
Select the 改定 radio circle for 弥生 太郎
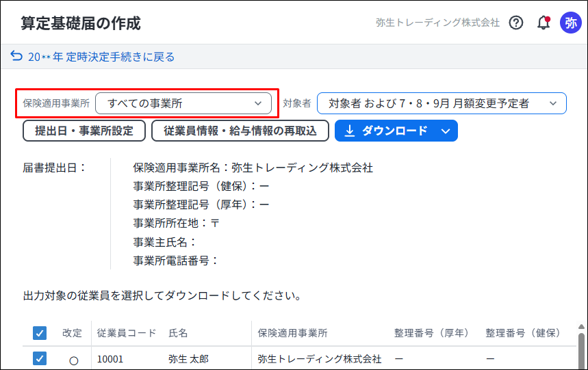tap(74, 360)
